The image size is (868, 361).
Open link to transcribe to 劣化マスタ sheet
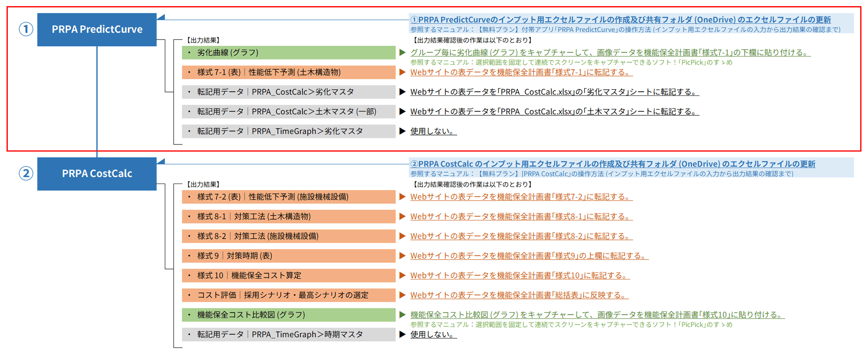click(x=555, y=92)
